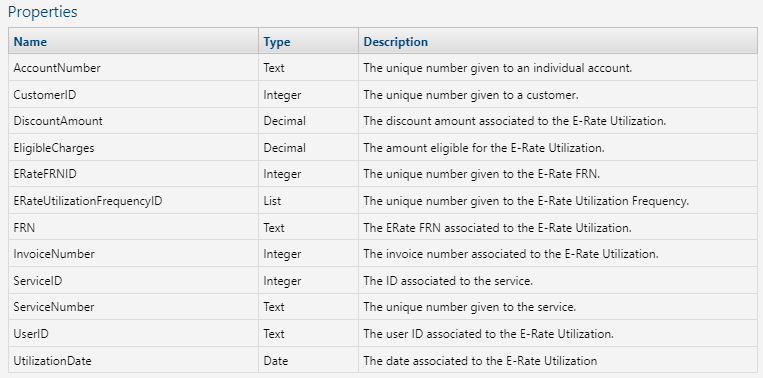Screen dimensions: 763x378
Task: Click the Integer type in InvoiceNumber row
Action: (282, 254)
